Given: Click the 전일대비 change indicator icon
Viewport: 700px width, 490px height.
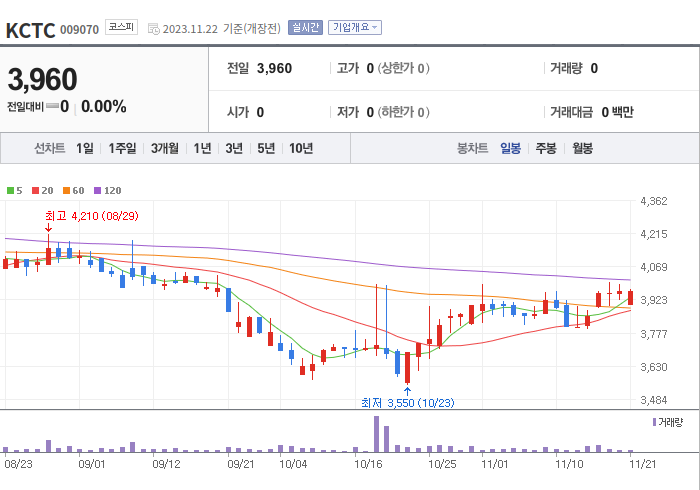Looking at the screenshot, I should [52, 106].
